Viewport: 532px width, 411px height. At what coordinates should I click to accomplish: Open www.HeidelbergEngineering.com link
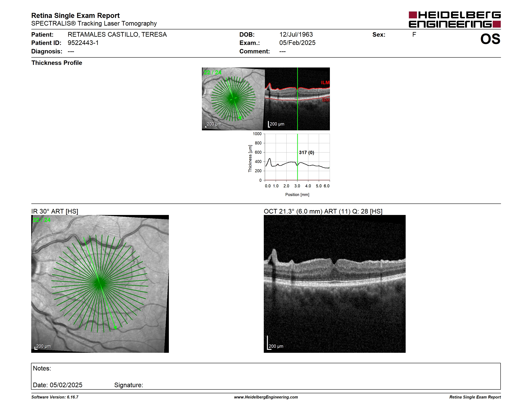(x=266, y=397)
